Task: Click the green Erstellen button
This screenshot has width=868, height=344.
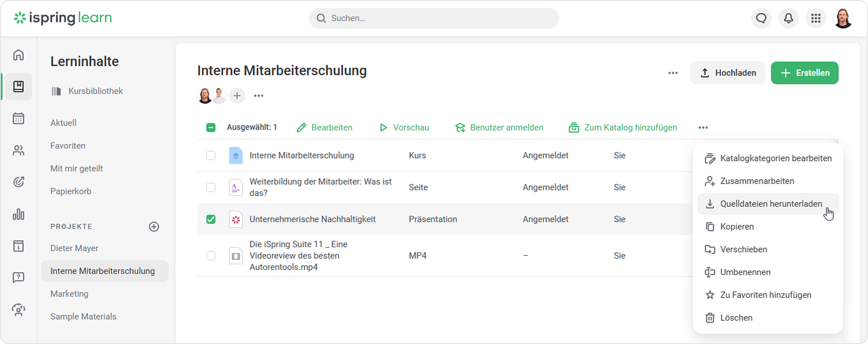Action: (x=804, y=73)
